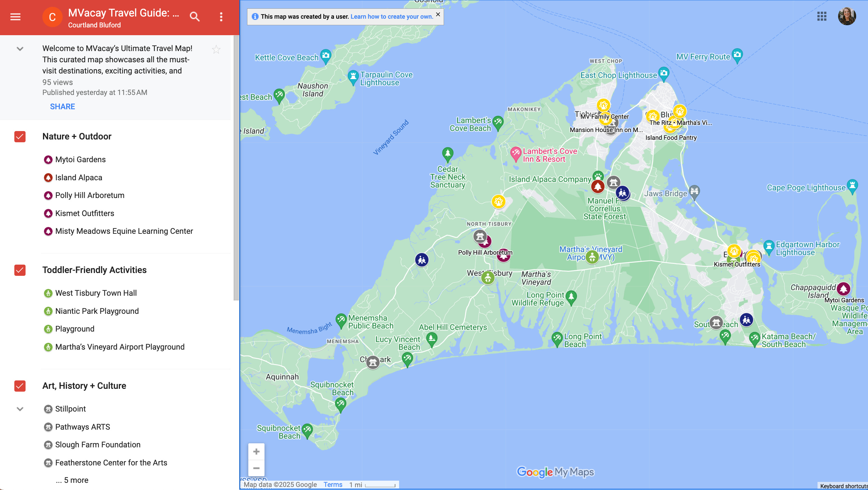Select Featherstone Center for the Arts
This screenshot has width=868, height=490.
[x=111, y=463]
